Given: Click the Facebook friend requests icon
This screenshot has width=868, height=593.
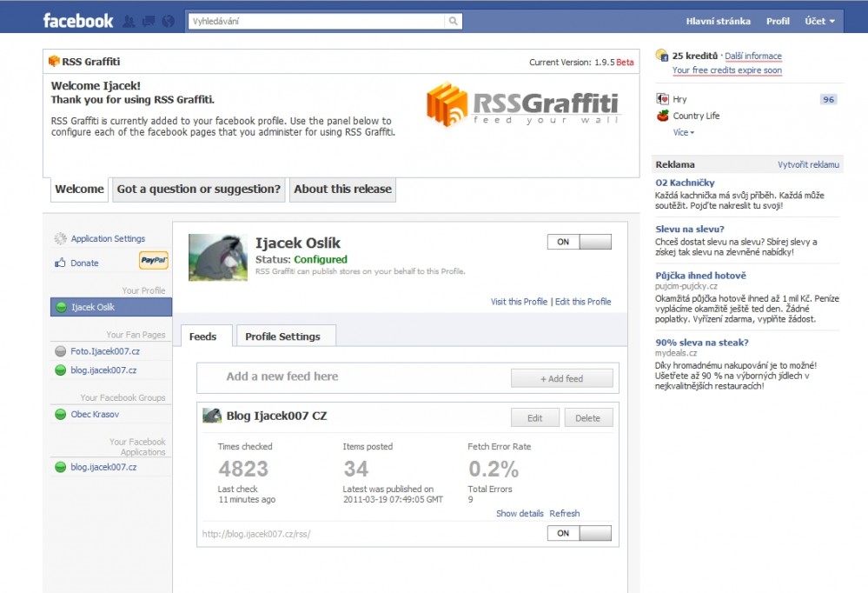Looking at the screenshot, I should click(x=129, y=21).
